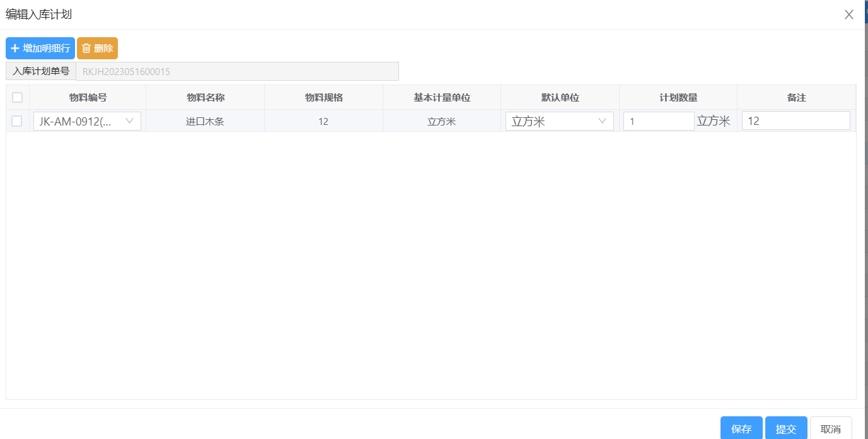This screenshot has height=439, width=868.
Task: Select the 进口木条 cell in the row
Action: click(205, 121)
